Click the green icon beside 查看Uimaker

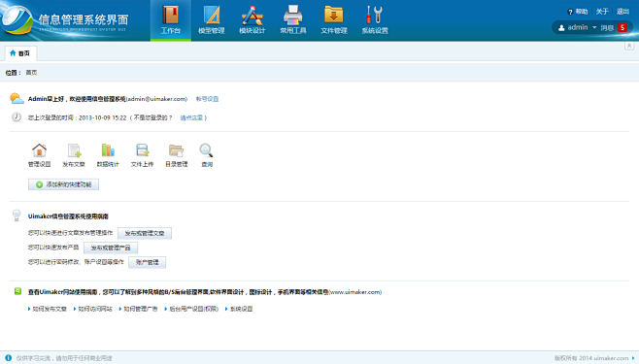click(17, 291)
